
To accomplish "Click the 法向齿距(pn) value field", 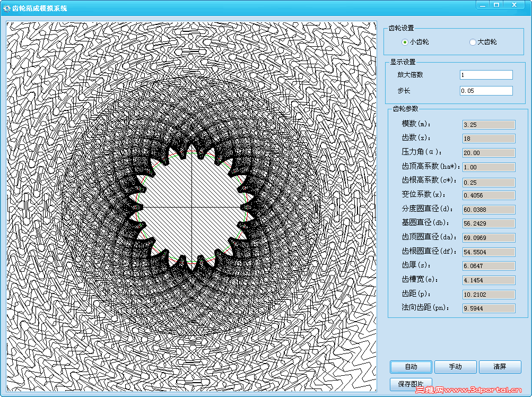I will click(489, 308).
